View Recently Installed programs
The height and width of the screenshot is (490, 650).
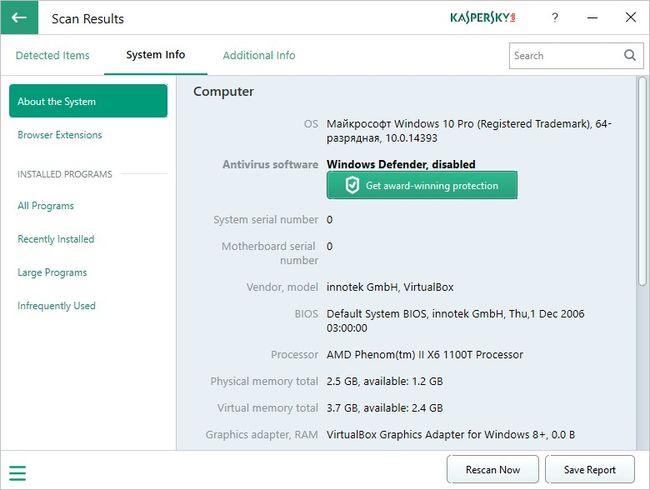(x=56, y=239)
